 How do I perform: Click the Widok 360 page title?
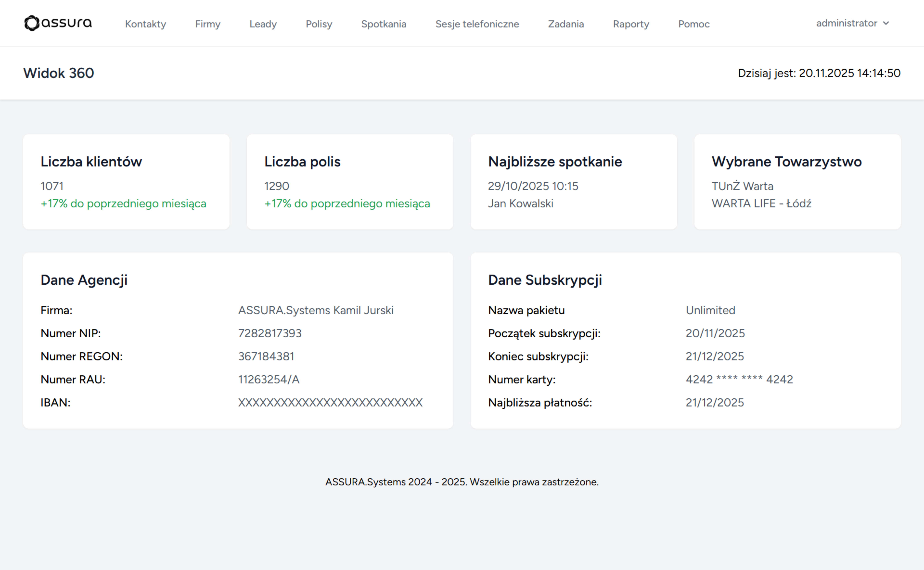(59, 73)
